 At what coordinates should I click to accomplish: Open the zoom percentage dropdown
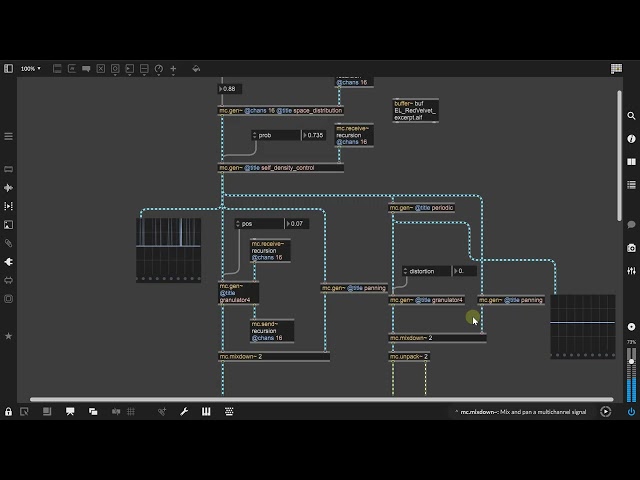(30, 69)
